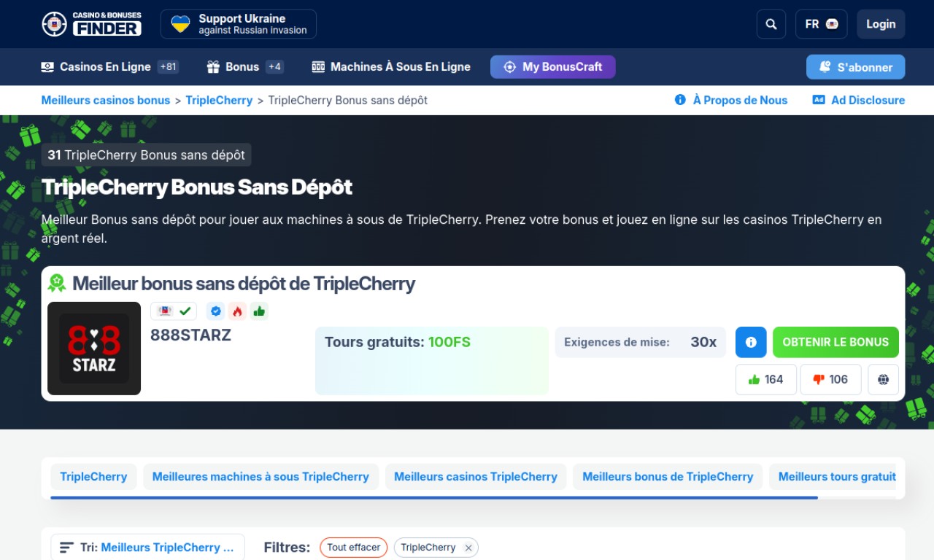Click the globe icon button

click(x=883, y=380)
